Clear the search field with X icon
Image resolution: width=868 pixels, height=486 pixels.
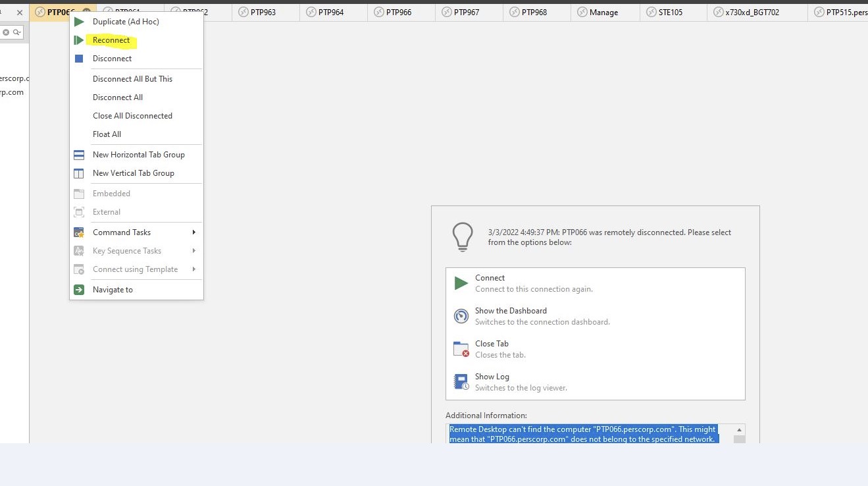(6, 32)
